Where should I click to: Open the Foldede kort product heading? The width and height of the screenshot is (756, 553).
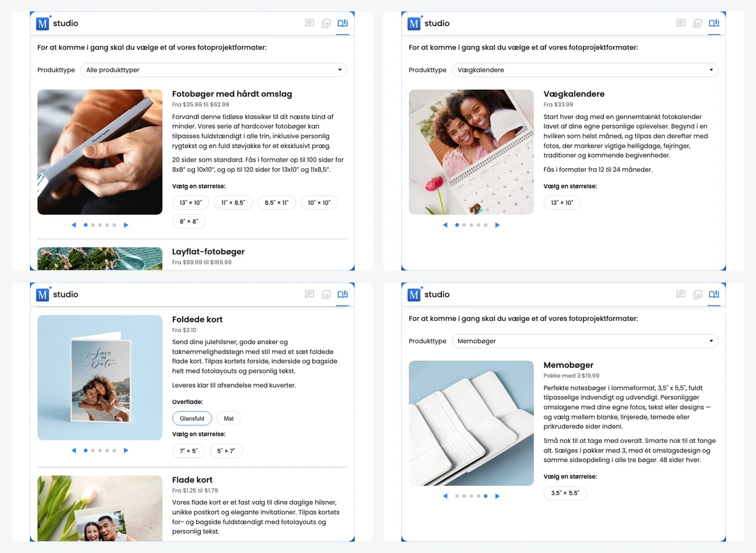(x=197, y=320)
